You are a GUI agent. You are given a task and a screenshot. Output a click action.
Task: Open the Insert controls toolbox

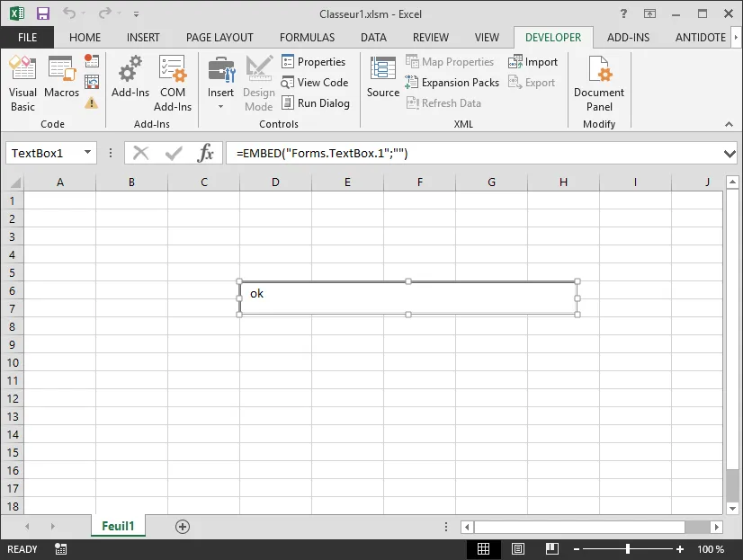point(220,84)
